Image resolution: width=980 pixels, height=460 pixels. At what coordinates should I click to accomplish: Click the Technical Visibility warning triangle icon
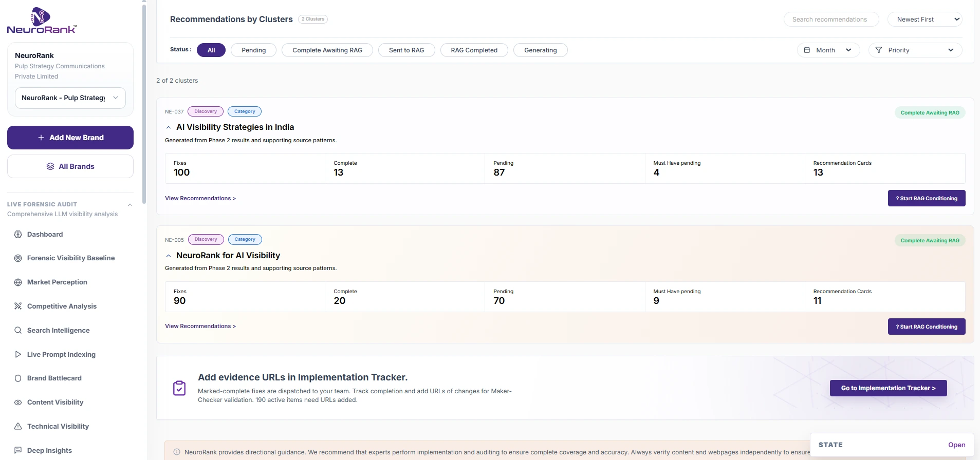point(18,426)
